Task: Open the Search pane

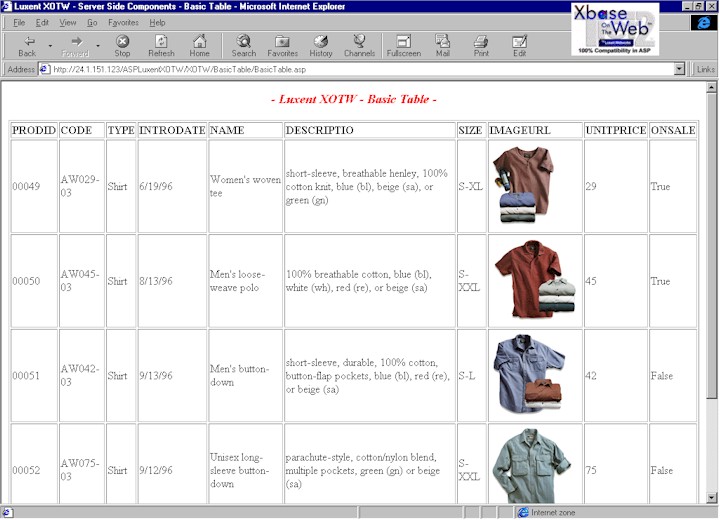Action: point(243,46)
